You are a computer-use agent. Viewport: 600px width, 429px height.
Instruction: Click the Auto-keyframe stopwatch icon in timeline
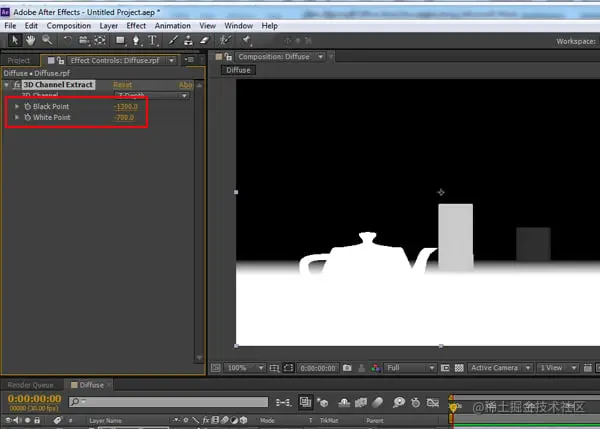point(416,403)
